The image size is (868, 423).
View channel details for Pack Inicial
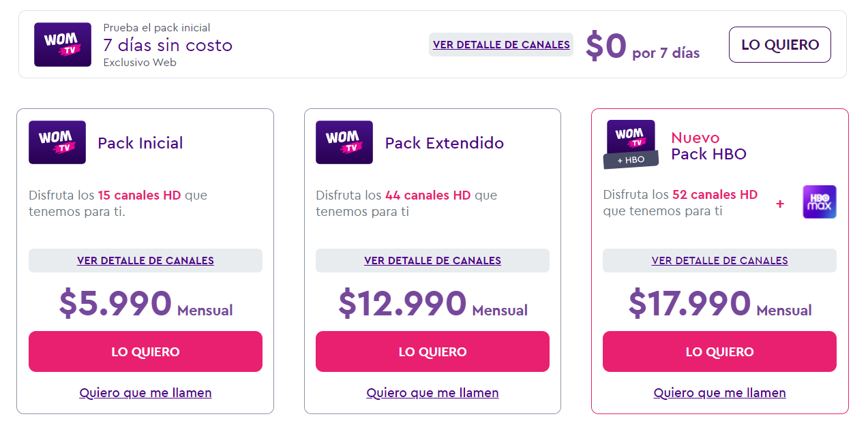145,261
